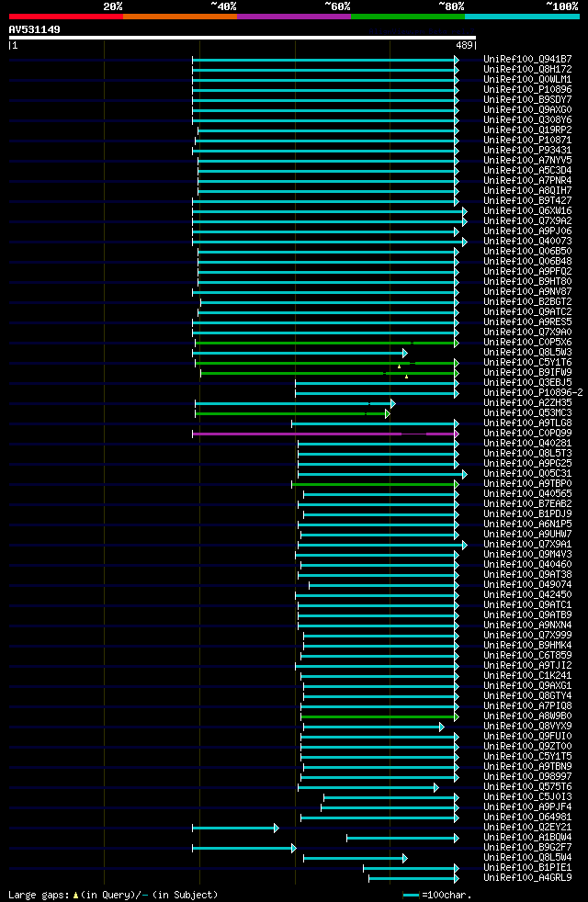588x902 pixels.
Task: Click the white query sequence bar
Action: [x=243, y=38]
